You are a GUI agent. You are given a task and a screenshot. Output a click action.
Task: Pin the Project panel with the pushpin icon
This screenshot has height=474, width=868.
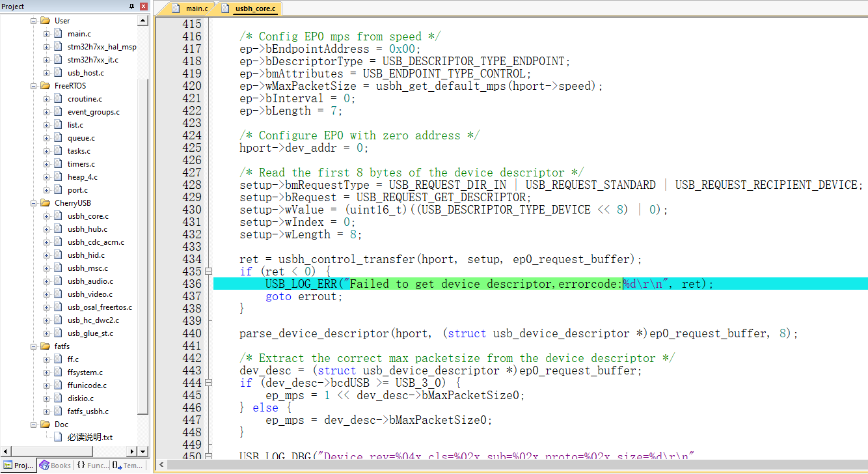pyautogui.click(x=133, y=7)
